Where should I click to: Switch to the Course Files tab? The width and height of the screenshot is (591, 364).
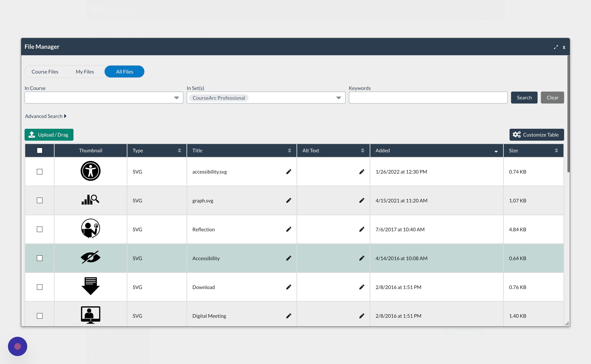45,72
